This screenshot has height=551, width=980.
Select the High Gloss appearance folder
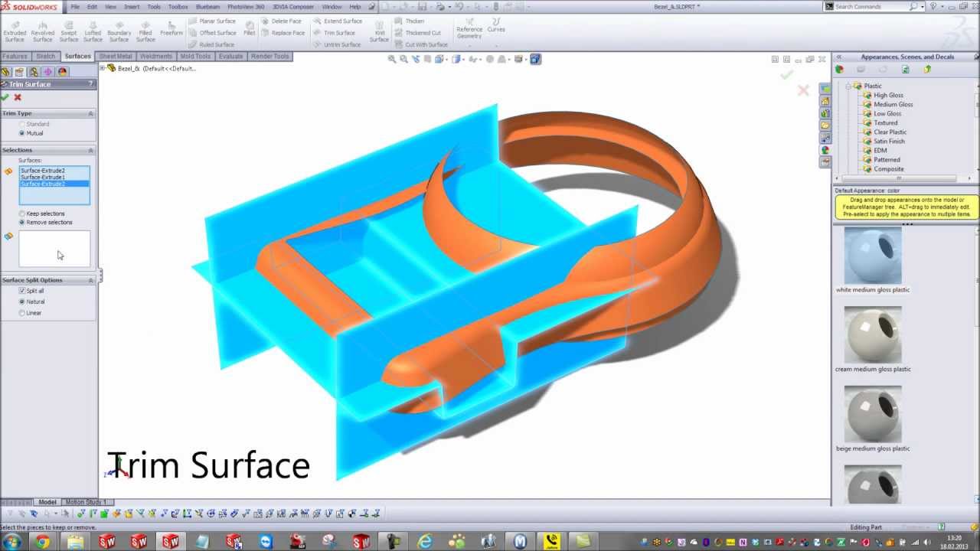(x=883, y=95)
